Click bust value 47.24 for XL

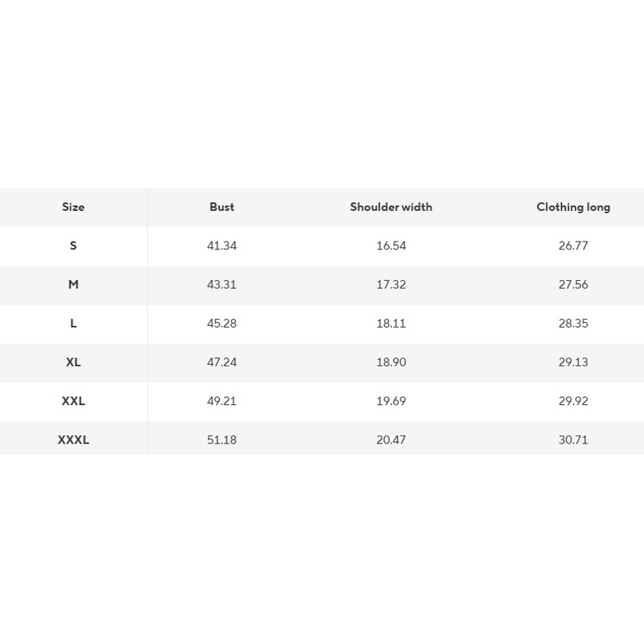pos(221,362)
